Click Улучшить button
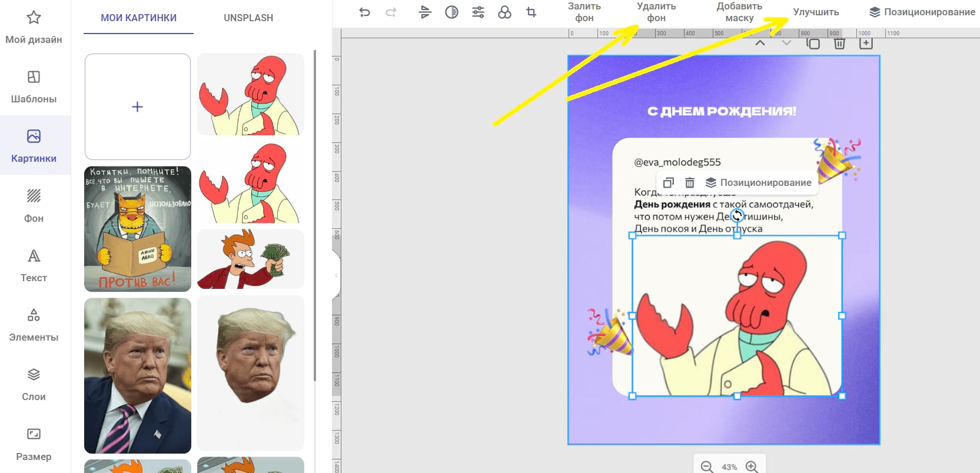980x473 pixels. (816, 12)
